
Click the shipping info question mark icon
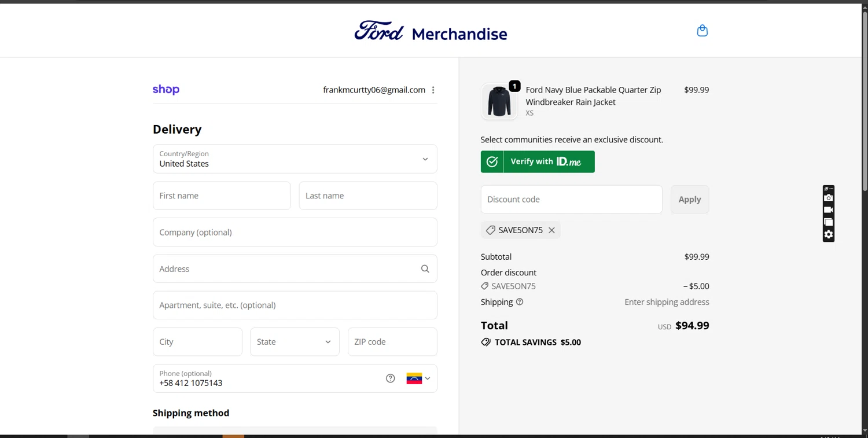[520, 302]
